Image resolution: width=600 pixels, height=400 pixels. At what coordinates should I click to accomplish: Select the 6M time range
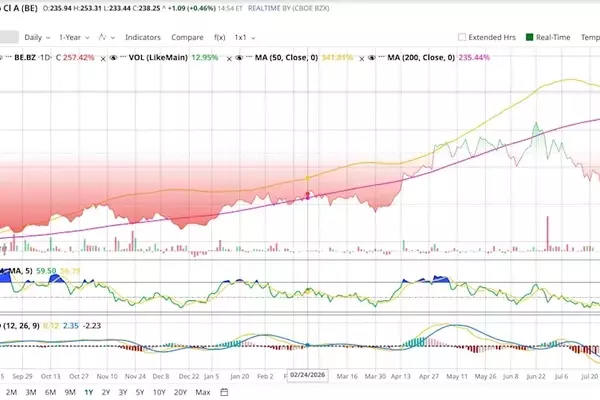coord(50,392)
